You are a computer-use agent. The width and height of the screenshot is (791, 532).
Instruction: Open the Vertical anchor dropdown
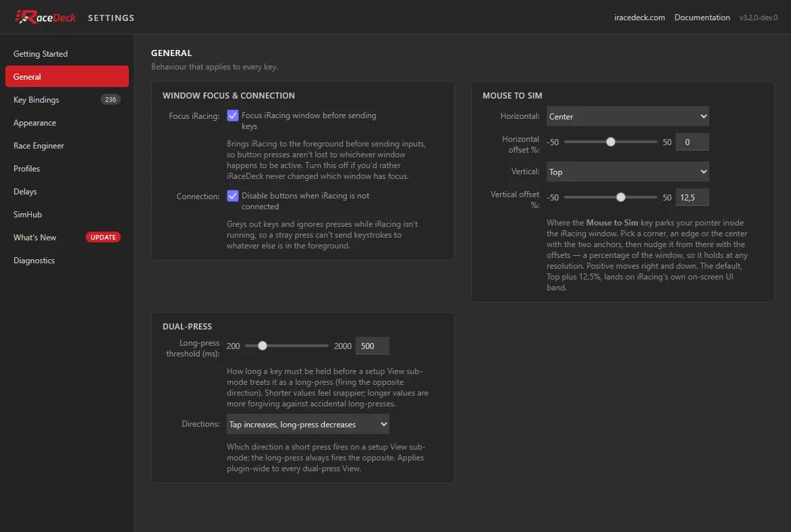628,172
